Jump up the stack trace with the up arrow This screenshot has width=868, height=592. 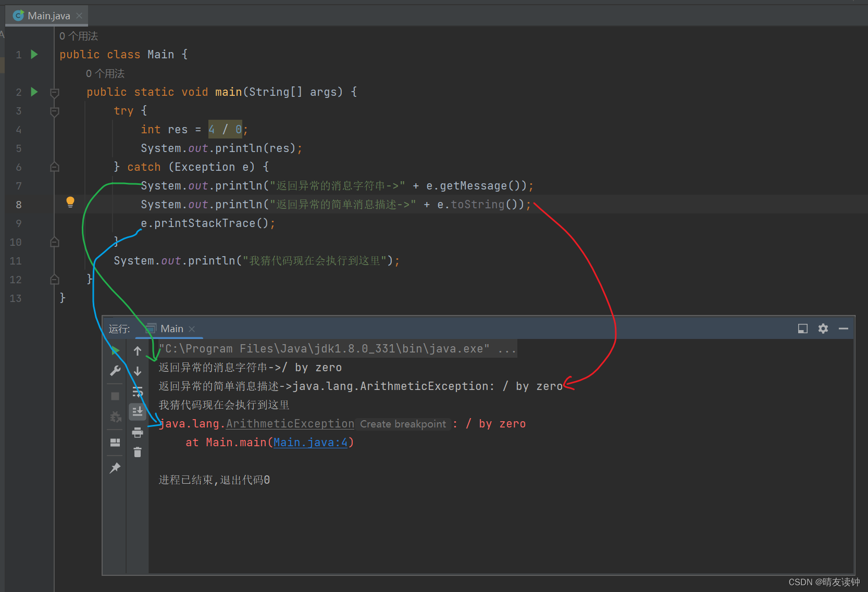[x=137, y=350]
